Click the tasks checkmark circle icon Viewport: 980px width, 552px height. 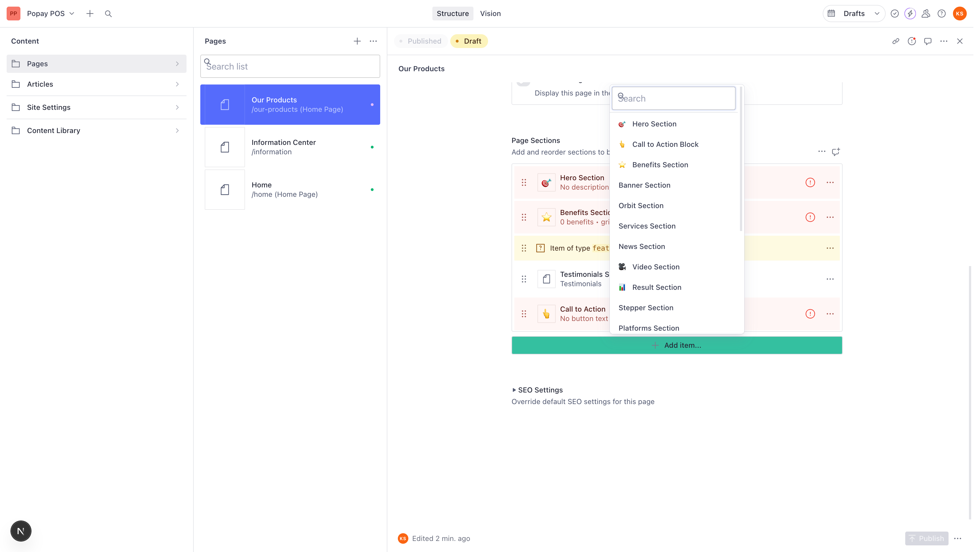point(895,14)
